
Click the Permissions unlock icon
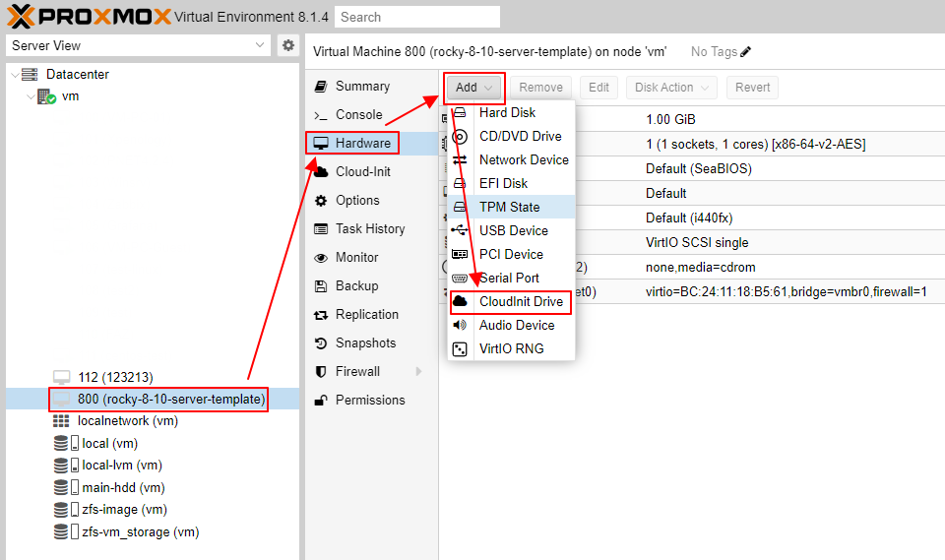coord(321,401)
